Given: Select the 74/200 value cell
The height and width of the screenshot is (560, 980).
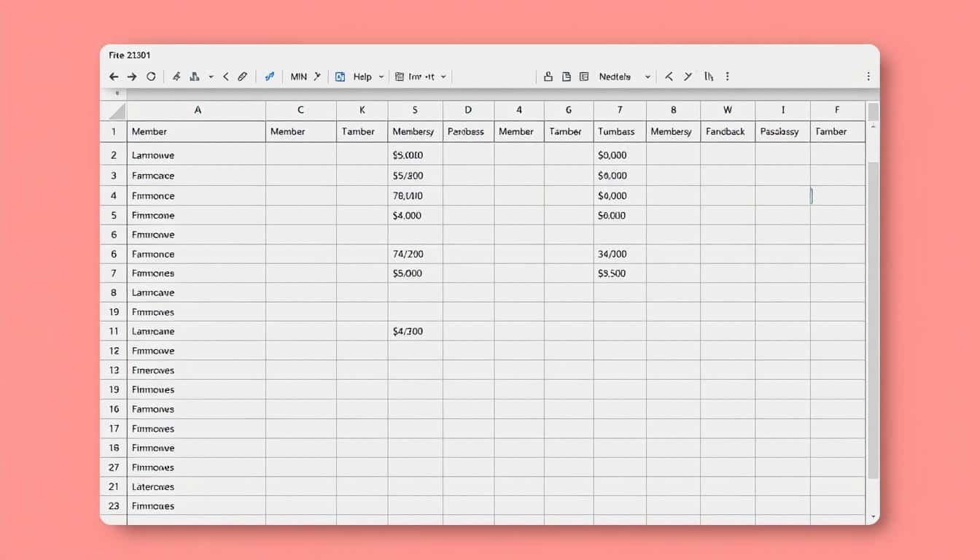Looking at the screenshot, I should [415, 254].
